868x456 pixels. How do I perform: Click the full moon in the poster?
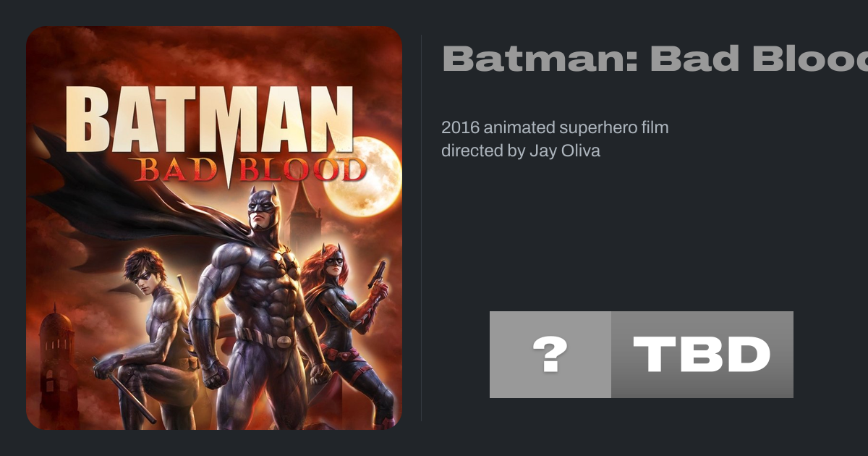pyautogui.click(x=363, y=177)
